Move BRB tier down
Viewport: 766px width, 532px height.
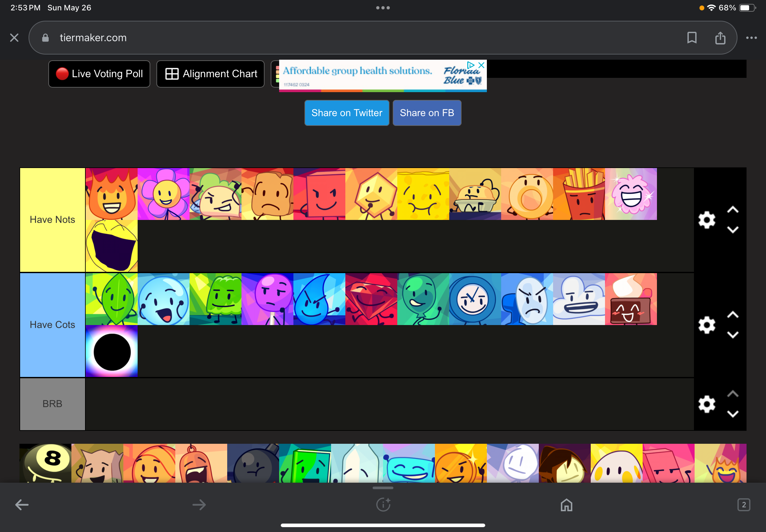coord(732,414)
